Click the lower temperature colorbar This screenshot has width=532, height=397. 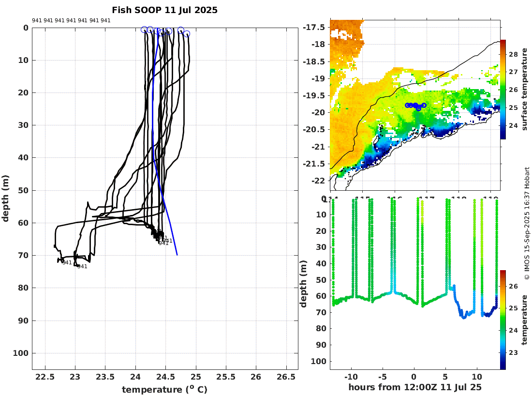pyautogui.click(x=503, y=320)
